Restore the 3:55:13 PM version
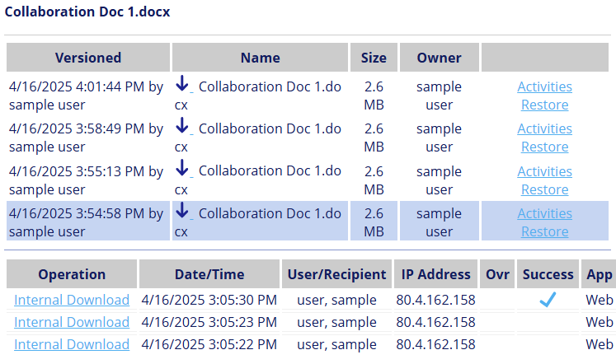This screenshot has width=616, height=364. pos(544,189)
